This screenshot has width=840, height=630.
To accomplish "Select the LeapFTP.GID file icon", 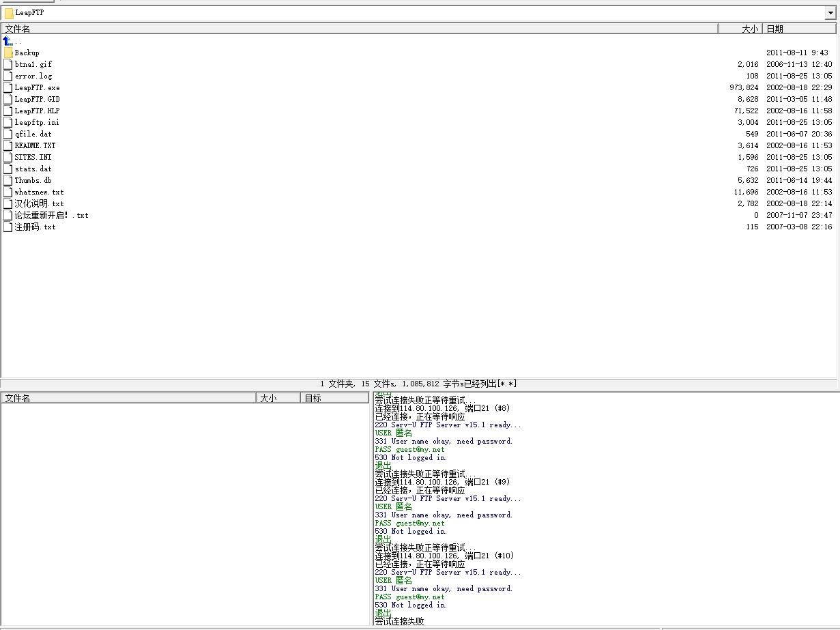I will pyautogui.click(x=8, y=99).
